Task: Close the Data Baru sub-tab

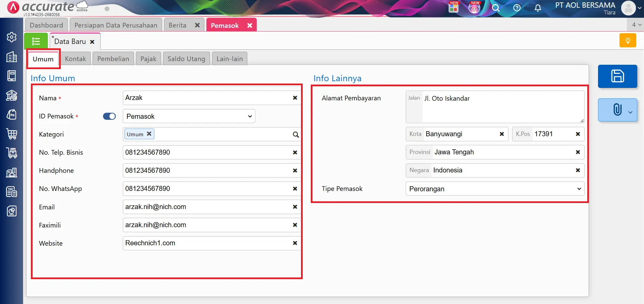Action: (92, 42)
